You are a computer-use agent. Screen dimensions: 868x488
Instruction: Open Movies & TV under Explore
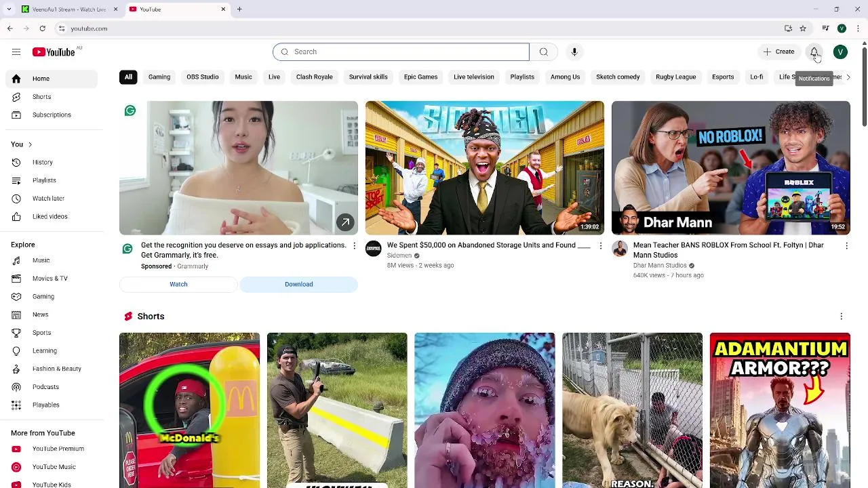click(x=52, y=279)
